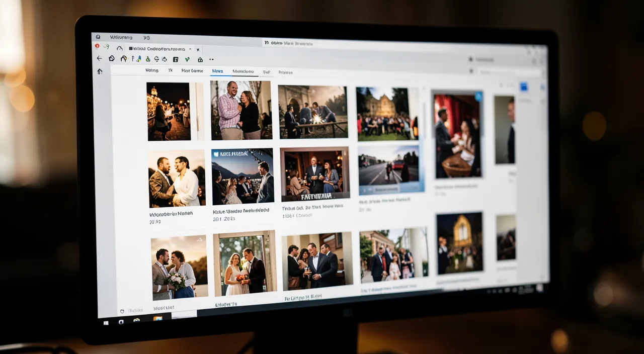Click the padlock icon in the toolbar
644x354 pixels.
200,60
